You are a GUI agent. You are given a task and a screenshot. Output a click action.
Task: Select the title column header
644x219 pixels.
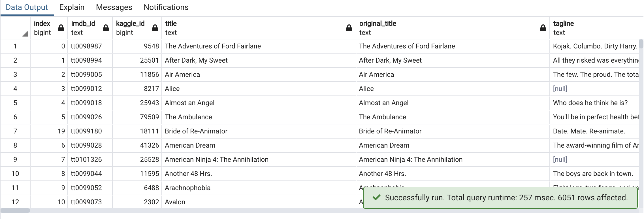click(x=259, y=28)
